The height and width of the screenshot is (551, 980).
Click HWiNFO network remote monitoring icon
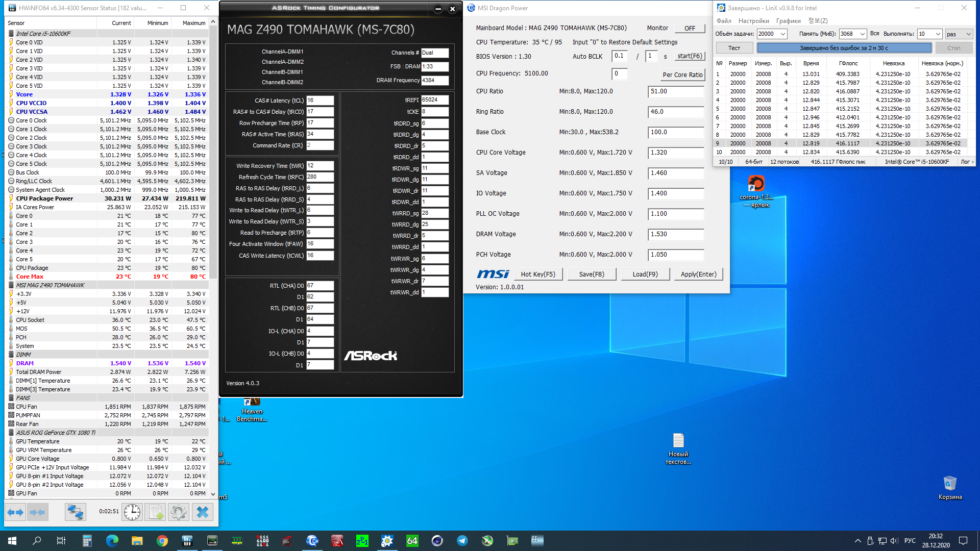(75, 512)
